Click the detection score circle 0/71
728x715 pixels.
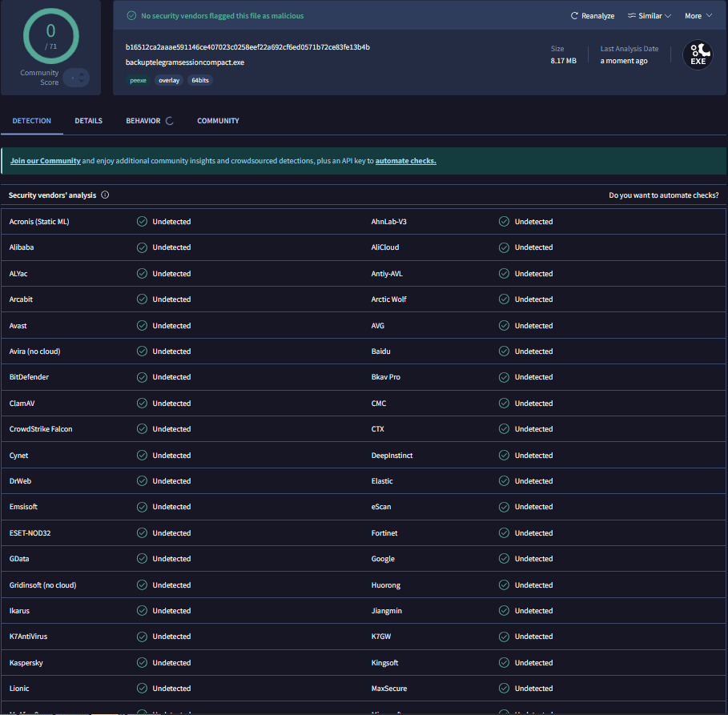click(x=50, y=36)
